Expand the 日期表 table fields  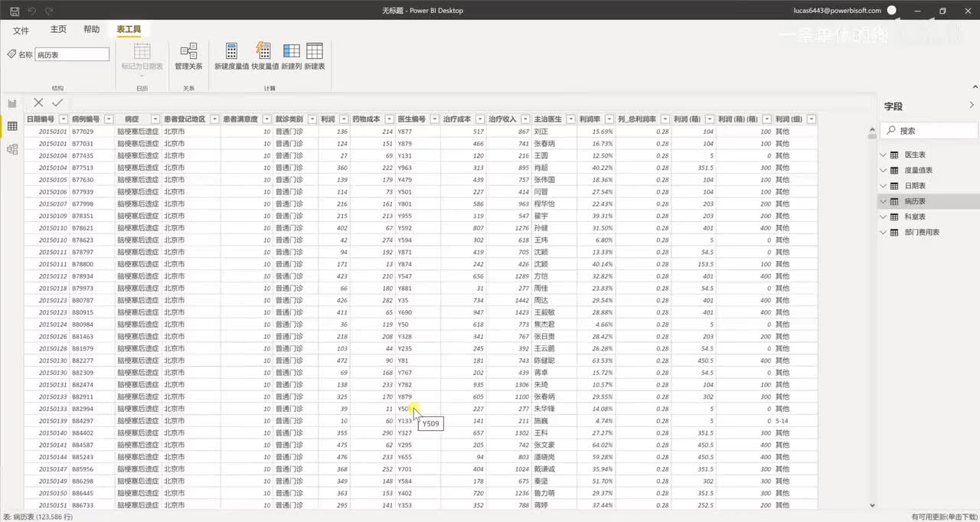click(882, 186)
